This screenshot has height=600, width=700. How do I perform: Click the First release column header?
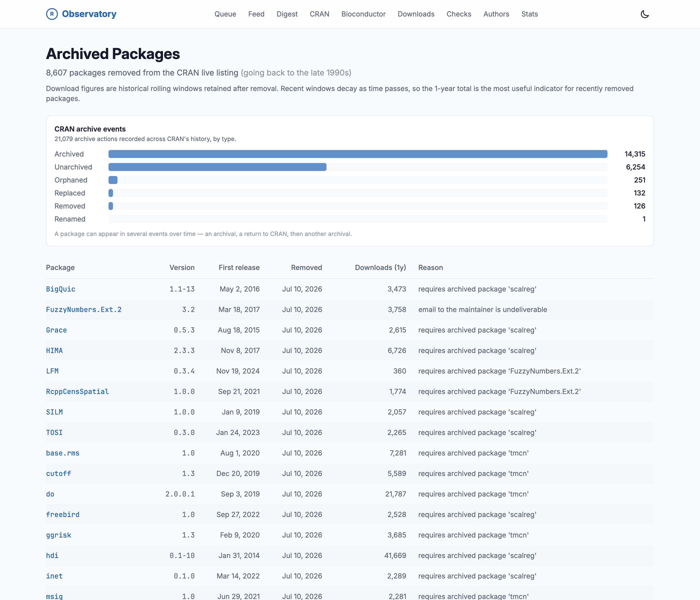[239, 267]
